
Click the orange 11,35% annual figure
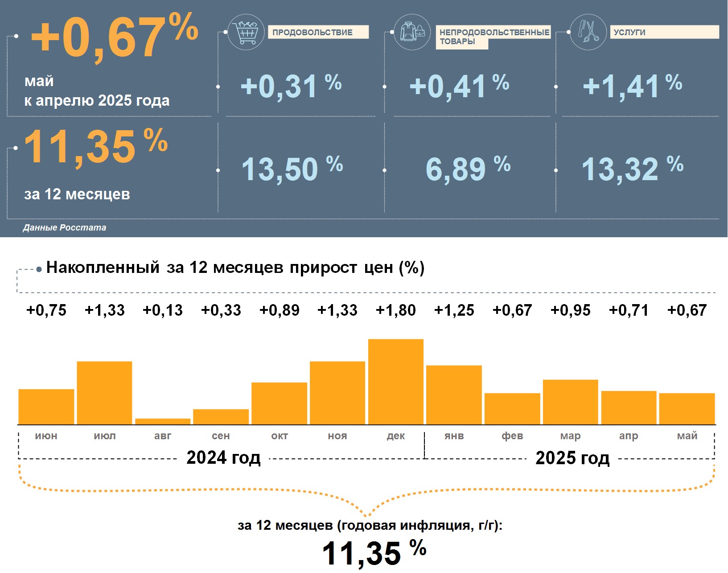click(96, 147)
